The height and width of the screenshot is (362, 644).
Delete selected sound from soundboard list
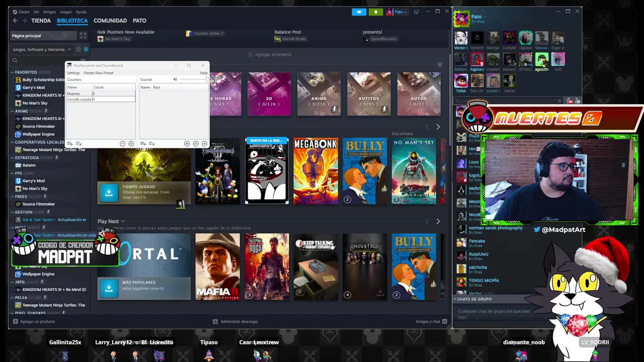[x=151, y=144]
